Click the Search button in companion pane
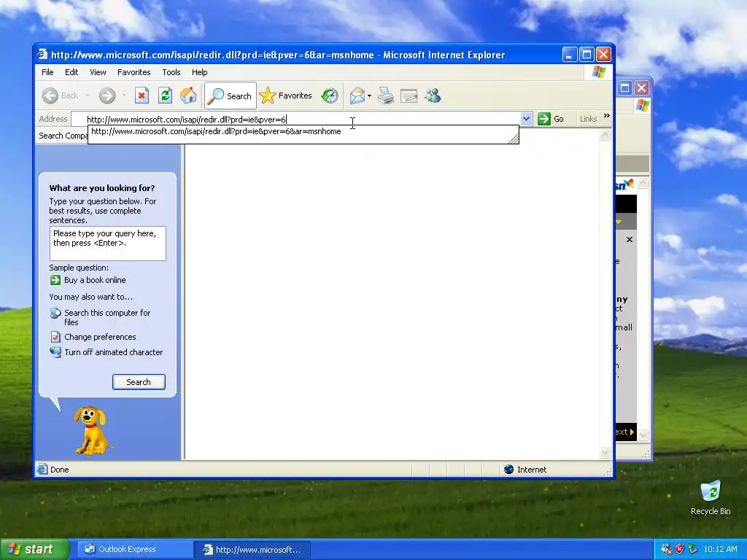The width and height of the screenshot is (747, 560). [139, 382]
